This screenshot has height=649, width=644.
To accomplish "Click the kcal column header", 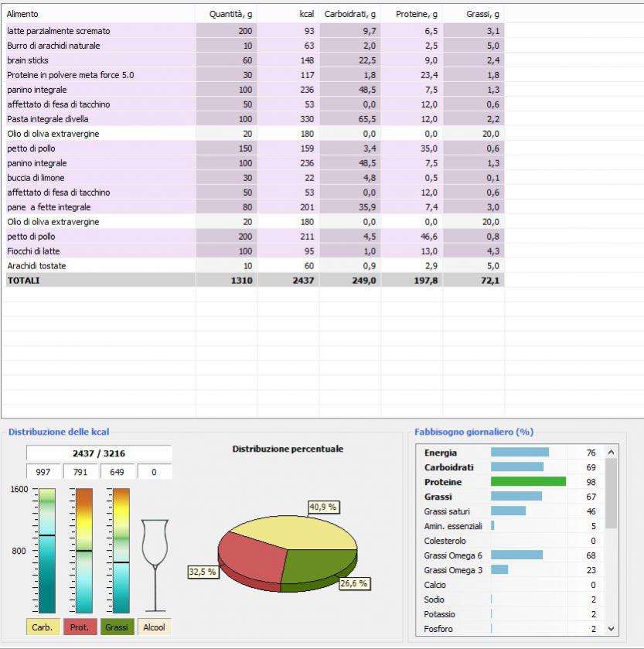I will point(307,14).
